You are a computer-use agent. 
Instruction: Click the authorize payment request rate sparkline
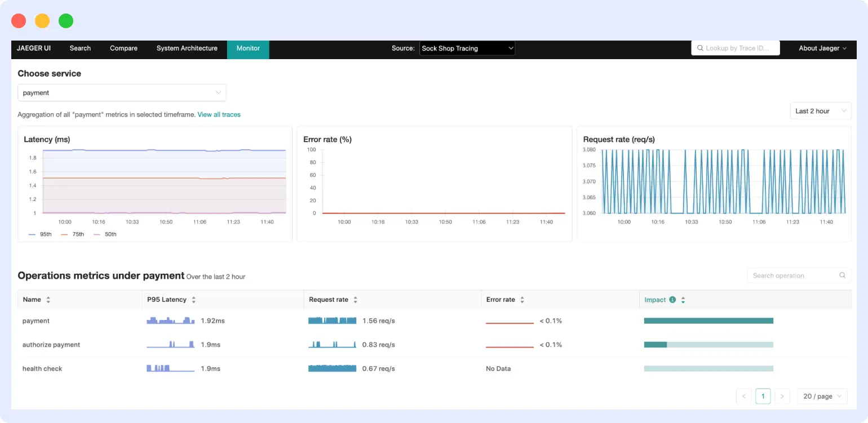[332, 344]
